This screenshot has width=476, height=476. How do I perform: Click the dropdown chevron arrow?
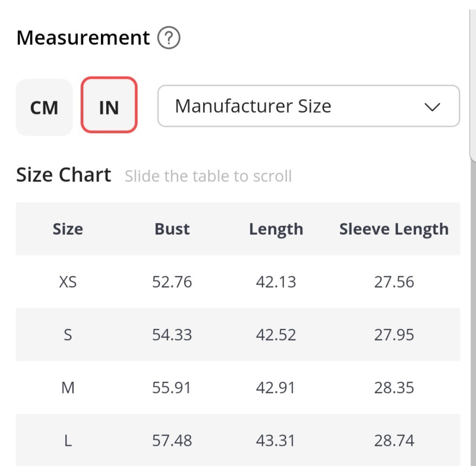tap(432, 107)
